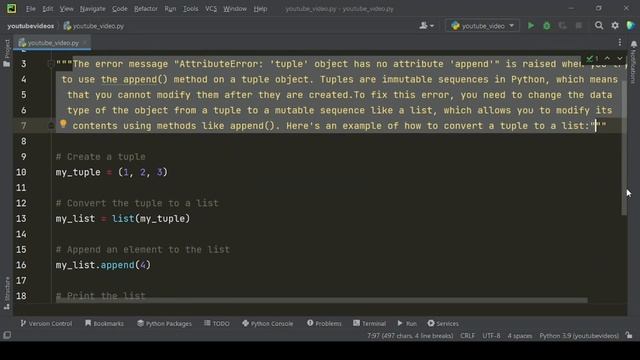Open the Project tool window sidebar
Viewport: 640px width, 360px height.
tap(7, 53)
